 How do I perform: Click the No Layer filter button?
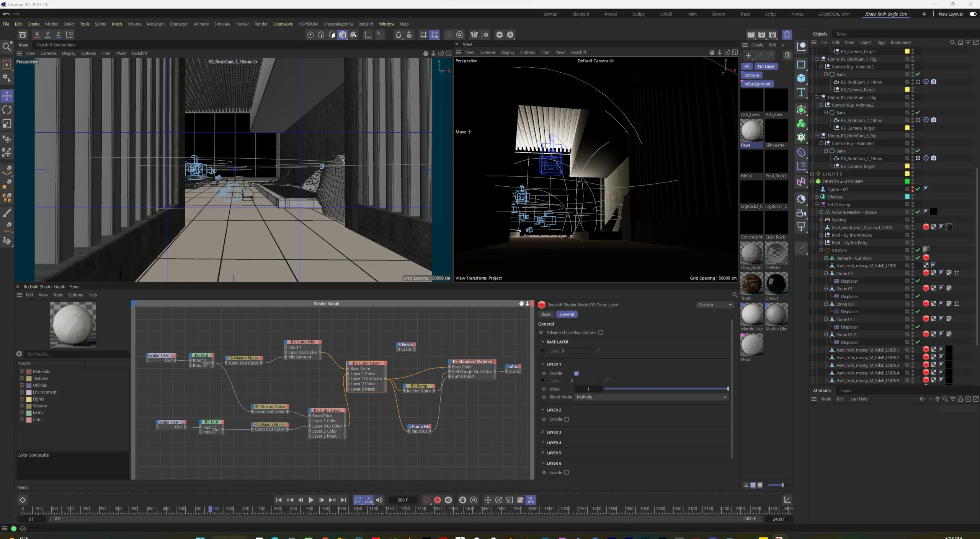tap(766, 67)
